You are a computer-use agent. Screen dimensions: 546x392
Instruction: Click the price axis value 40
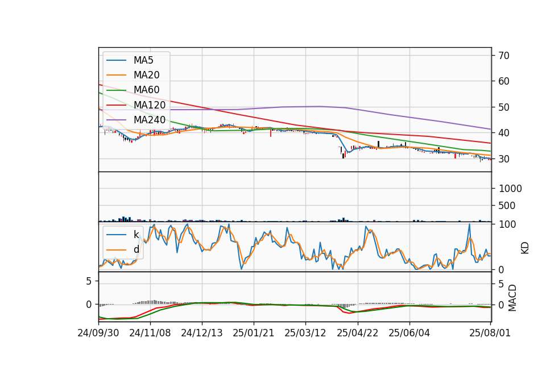(x=503, y=133)
